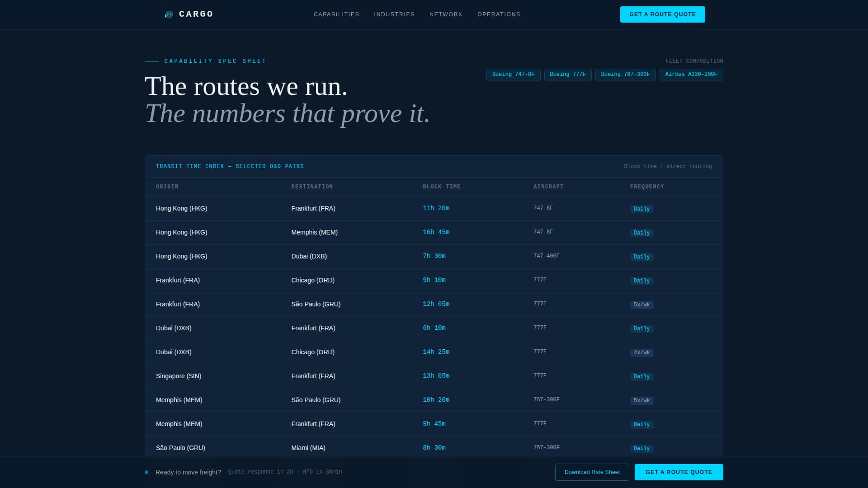868x488 pixels.
Task: Click the Download Rate Sheet button
Action: click(x=592, y=472)
